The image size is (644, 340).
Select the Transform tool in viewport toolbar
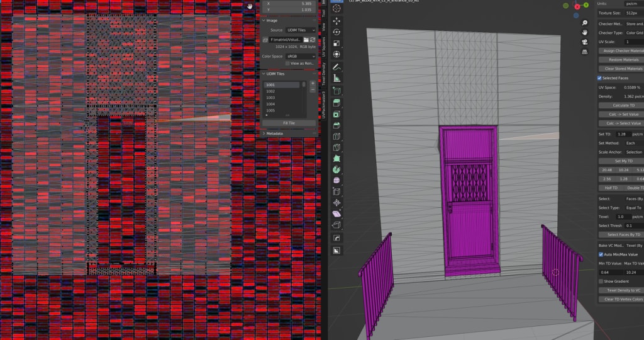point(336,54)
